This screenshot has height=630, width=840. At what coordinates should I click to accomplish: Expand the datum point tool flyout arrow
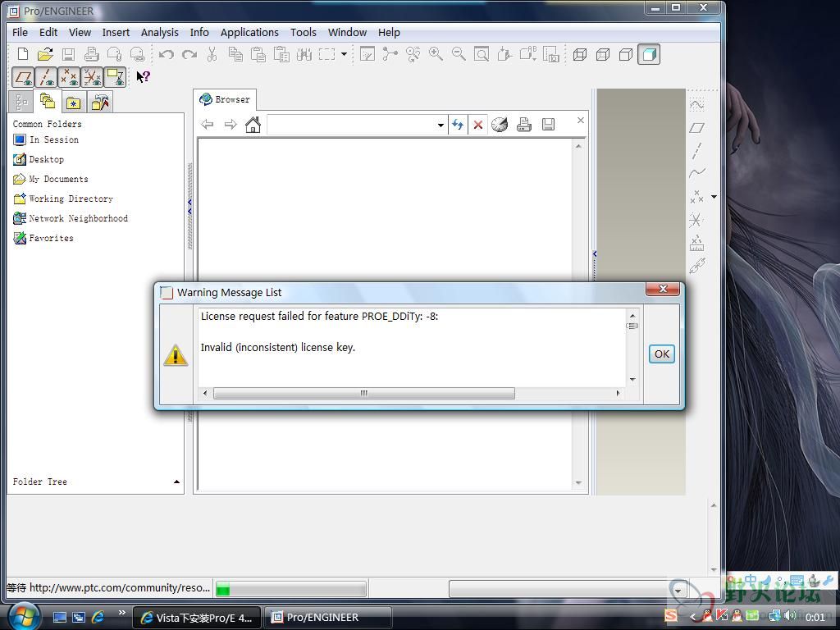(x=714, y=197)
